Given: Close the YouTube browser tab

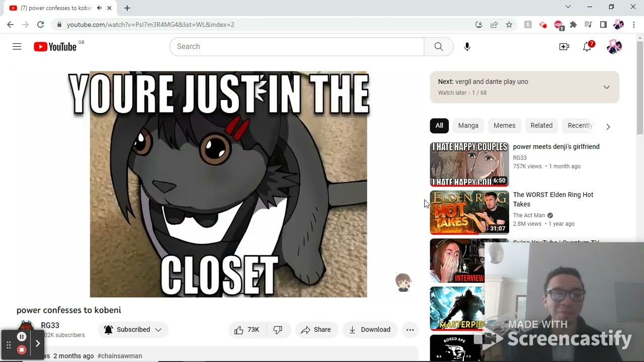Looking at the screenshot, I should pyautogui.click(x=109, y=8).
